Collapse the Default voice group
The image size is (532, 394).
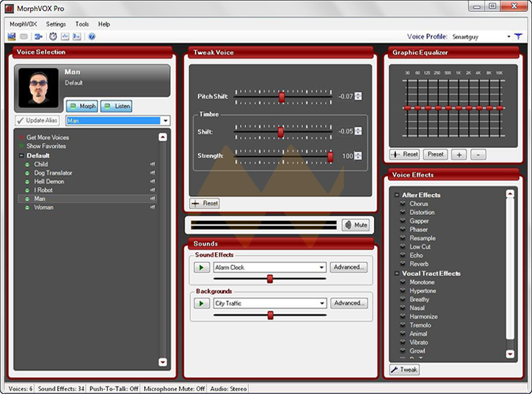[x=21, y=155]
